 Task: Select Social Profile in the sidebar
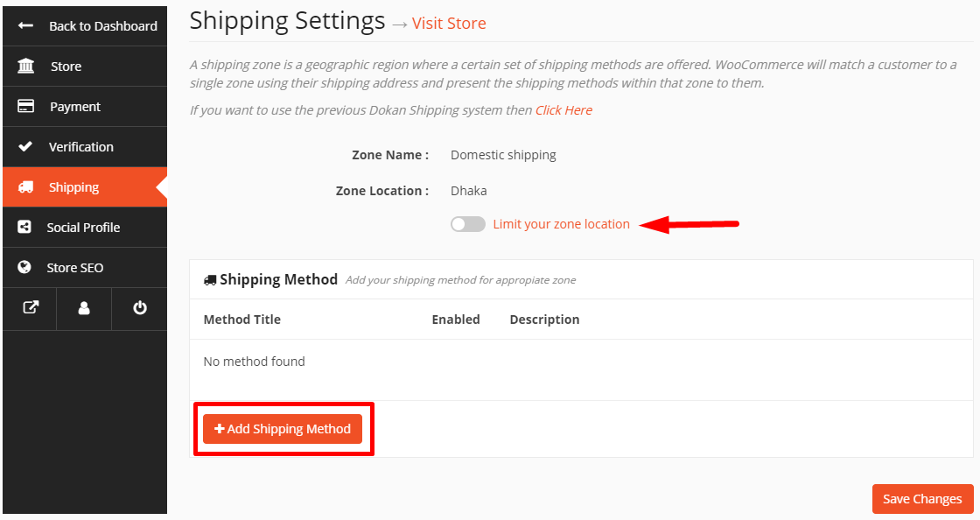point(85,227)
